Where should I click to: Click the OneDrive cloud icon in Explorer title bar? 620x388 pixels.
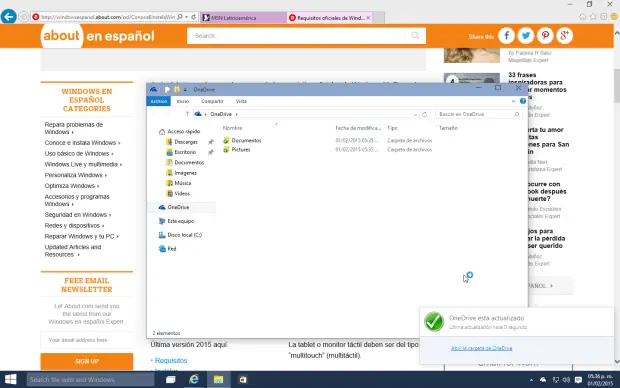click(153, 89)
